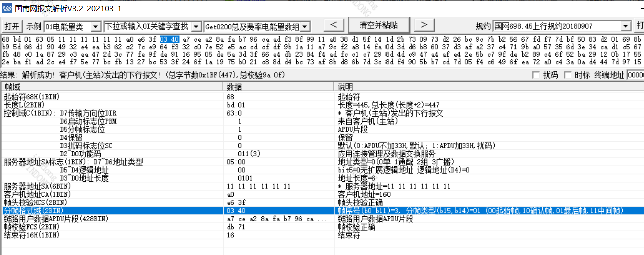This screenshot has width=644, height=255.
Task: Select the 帧校验FCS(2BIN) row
Action: point(321,227)
